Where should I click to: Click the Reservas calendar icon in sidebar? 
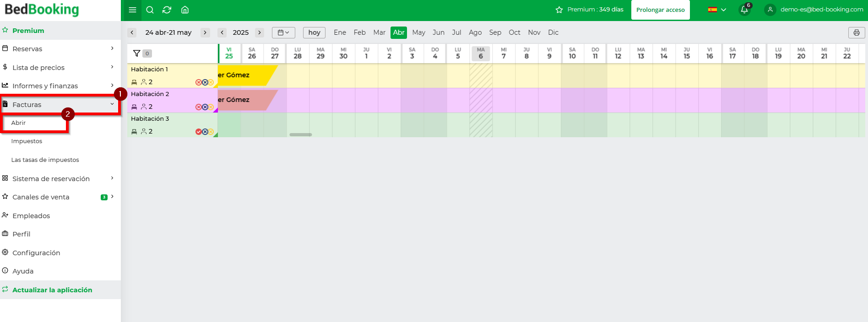5,48
